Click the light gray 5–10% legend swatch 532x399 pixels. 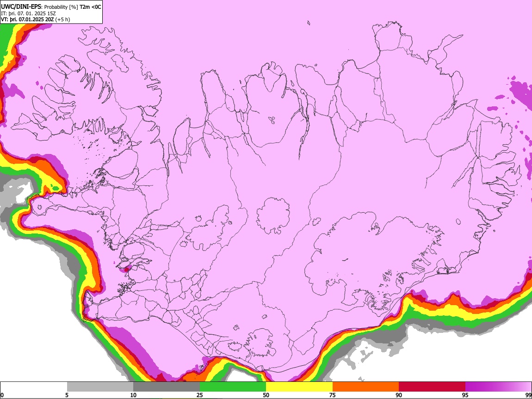pos(100,387)
